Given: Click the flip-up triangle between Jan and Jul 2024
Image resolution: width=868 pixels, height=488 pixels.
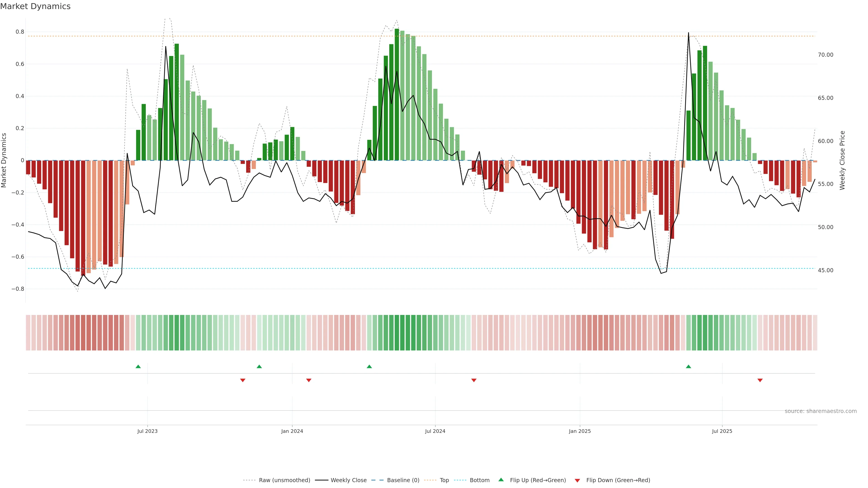Looking at the screenshot, I should [x=369, y=366].
